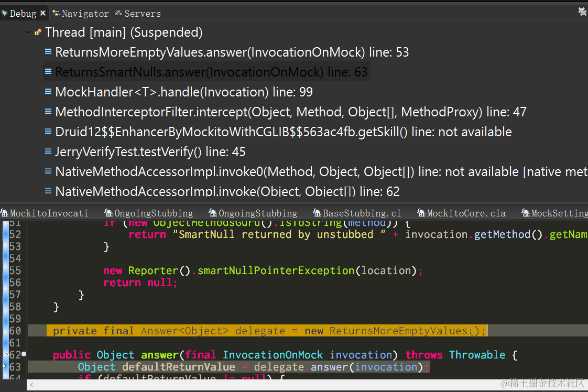This screenshot has width=588, height=392.
Task: Click stack frame icon beside MethodInterceptorFilter.intercept
Action: point(48,111)
